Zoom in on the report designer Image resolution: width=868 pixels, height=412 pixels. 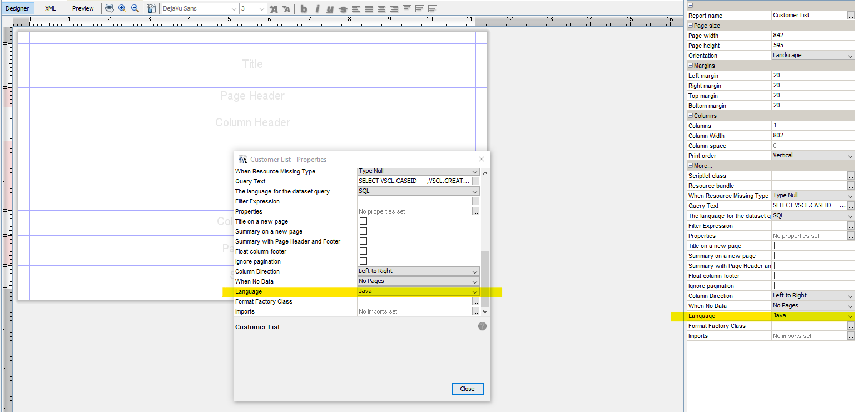pyautogui.click(x=122, y=8)
